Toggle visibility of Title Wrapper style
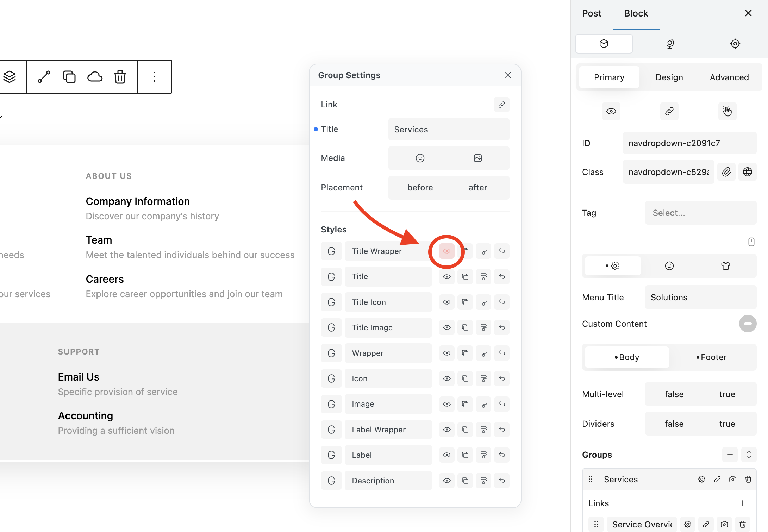The width and height of the screenshot is (768, 532). coord(447,251)
